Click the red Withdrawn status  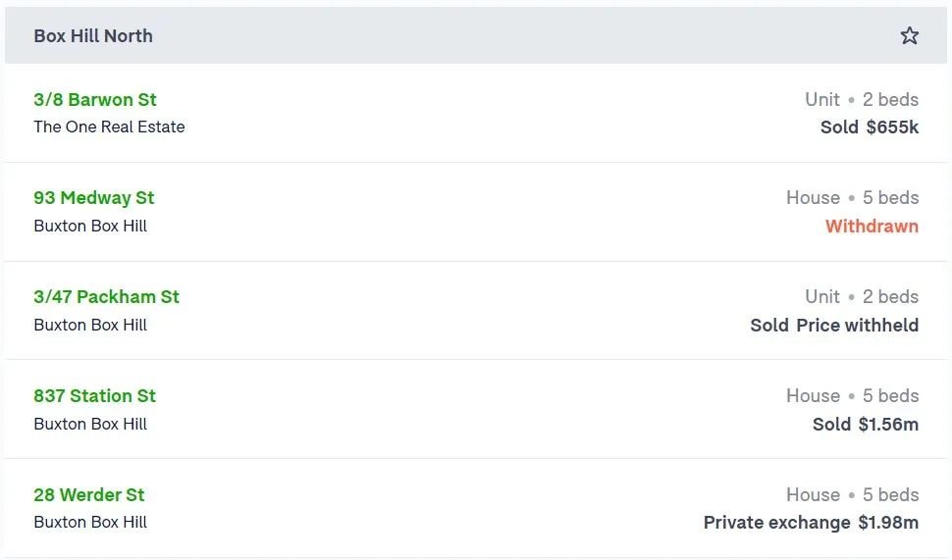(872, 227)
